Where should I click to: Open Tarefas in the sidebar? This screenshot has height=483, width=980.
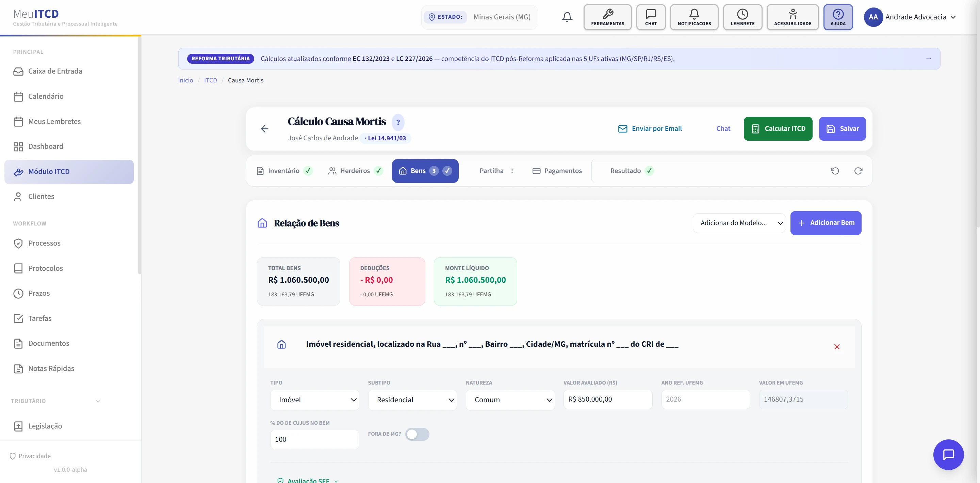pos(69,318)
